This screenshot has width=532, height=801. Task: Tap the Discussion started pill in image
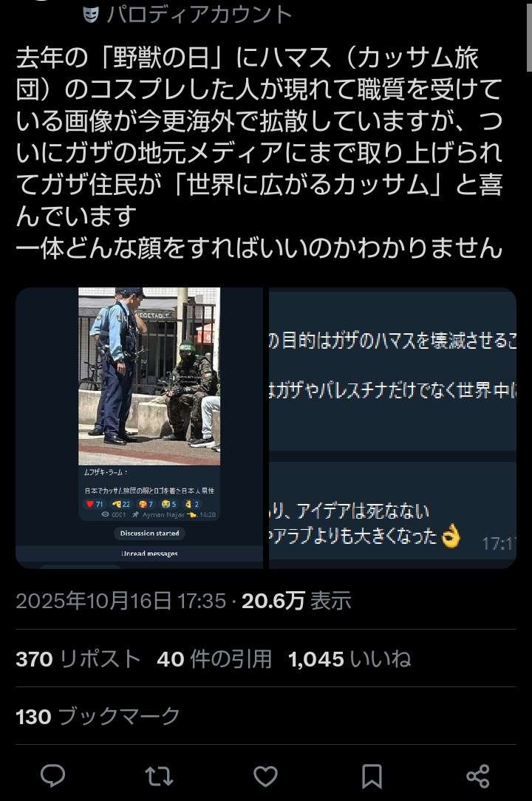[x=149, y=534]
